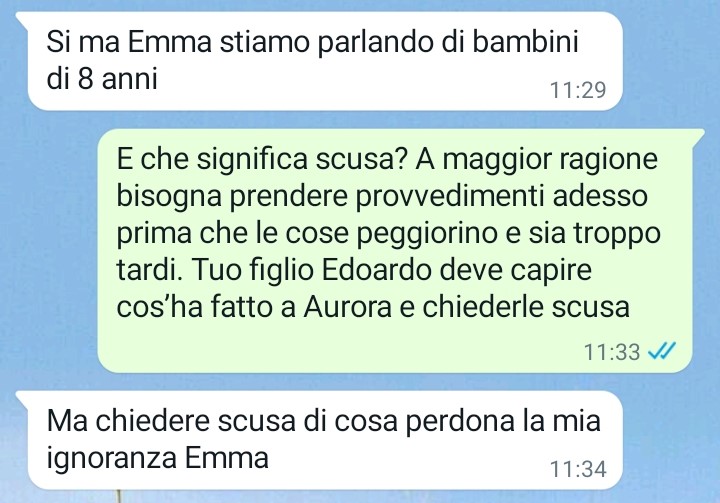Tap the name Edoardo in green message
Viewport: 720px width, 503px height.
(x=376, y=270)
